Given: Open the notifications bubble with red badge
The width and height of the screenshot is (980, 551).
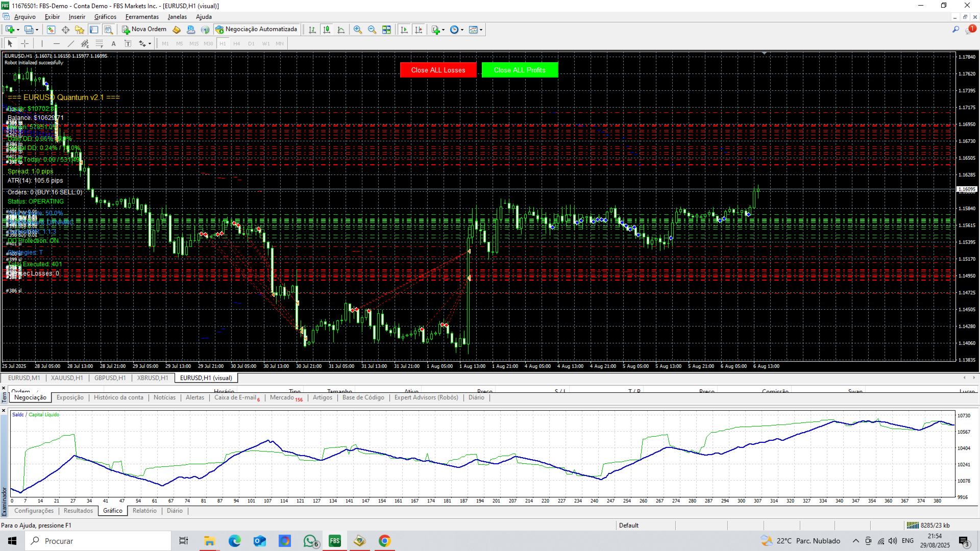Looking at the screenshot, I should click(x=970, y=30).
